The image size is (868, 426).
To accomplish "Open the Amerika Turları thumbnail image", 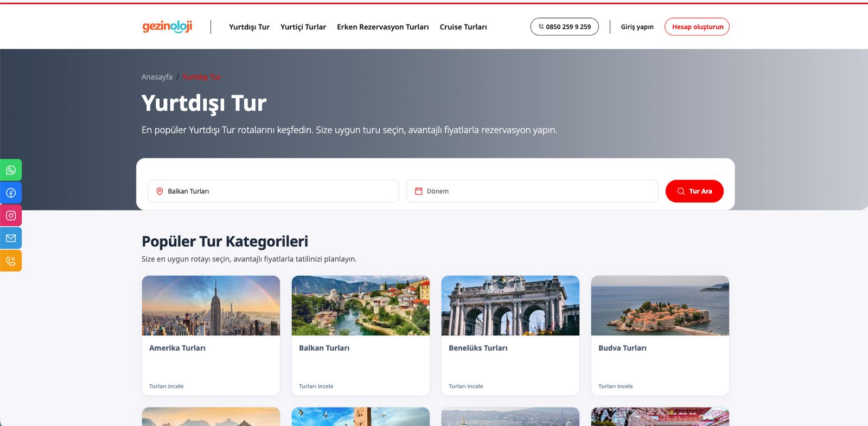I will tap(211, 306).
